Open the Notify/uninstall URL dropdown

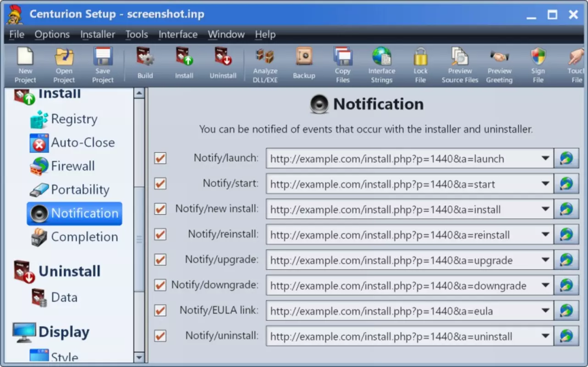coord(545,336)
